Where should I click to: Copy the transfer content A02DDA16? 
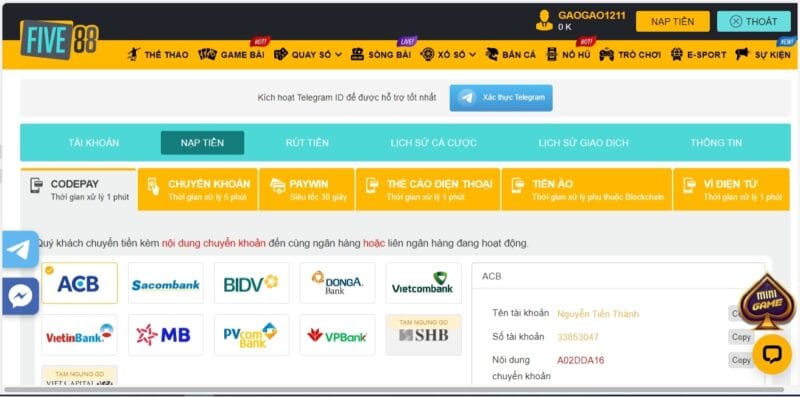(x=741, y=360)
